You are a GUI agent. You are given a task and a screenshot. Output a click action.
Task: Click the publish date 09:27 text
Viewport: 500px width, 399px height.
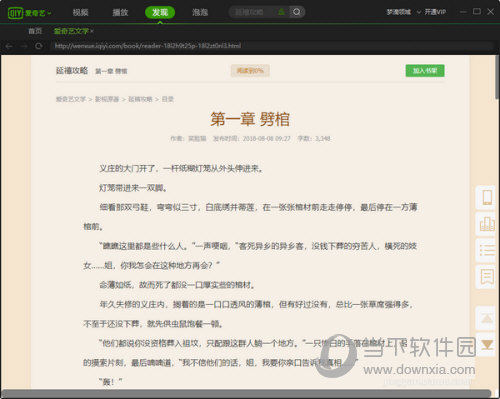click(x=252, y=138)
